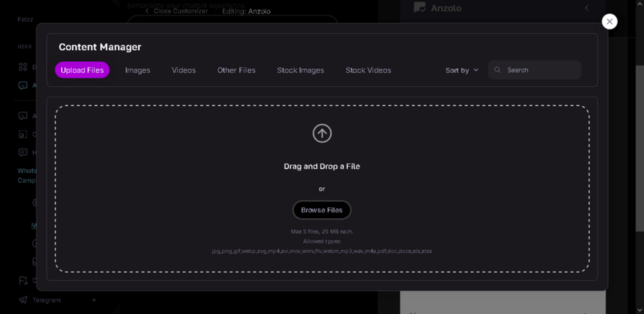Click the plus icon next to Telegram
Viewport: 644px width, 314px height.
[93, 300]
